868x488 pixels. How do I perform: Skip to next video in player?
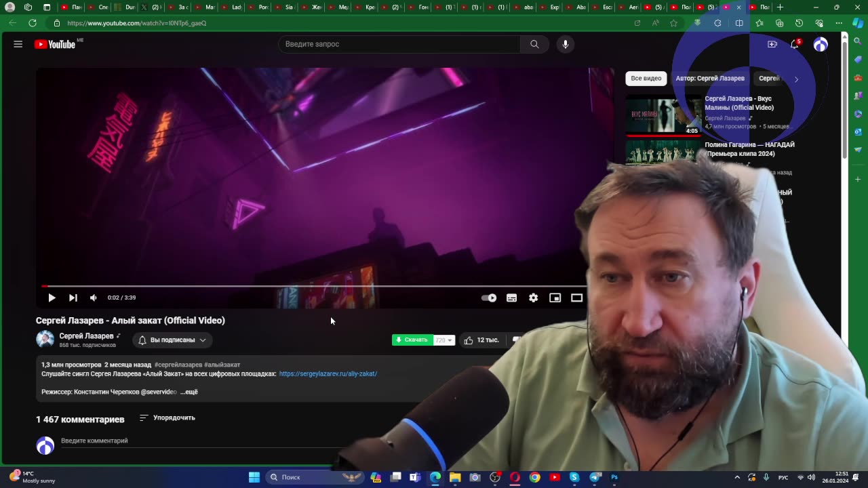(73, 298)
